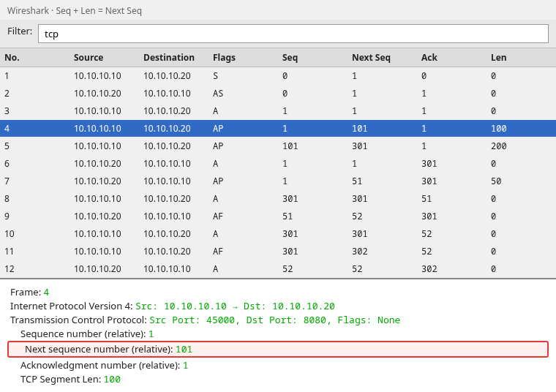Select highlighted packet number 4
Viewport: 556px width, 392px height.
[278, 129]
